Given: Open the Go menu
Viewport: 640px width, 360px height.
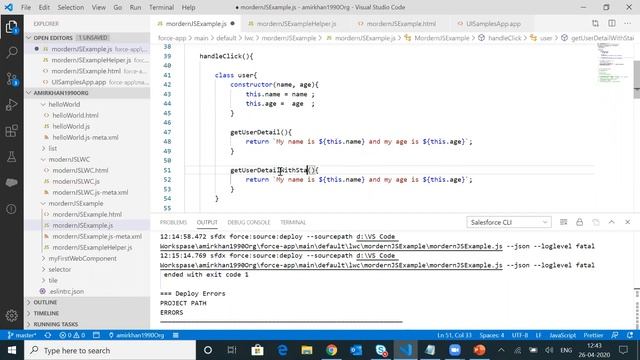Looking at the screenshot, I should click(118, 7).
